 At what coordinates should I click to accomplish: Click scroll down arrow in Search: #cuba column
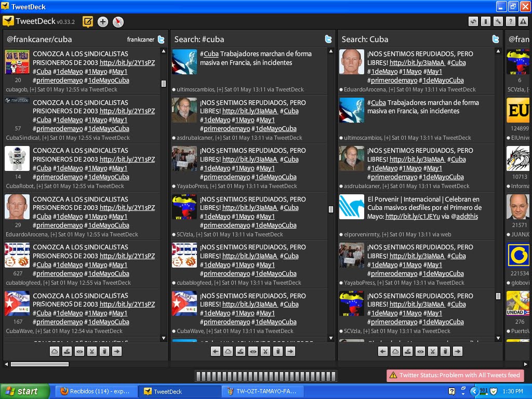[x=331, y=338]
